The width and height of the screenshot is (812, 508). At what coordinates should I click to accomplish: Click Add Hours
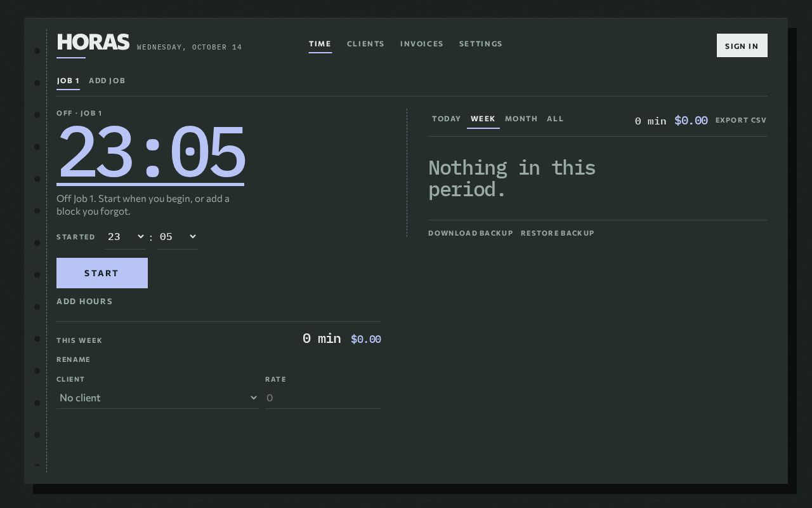(x=84, y=302)
